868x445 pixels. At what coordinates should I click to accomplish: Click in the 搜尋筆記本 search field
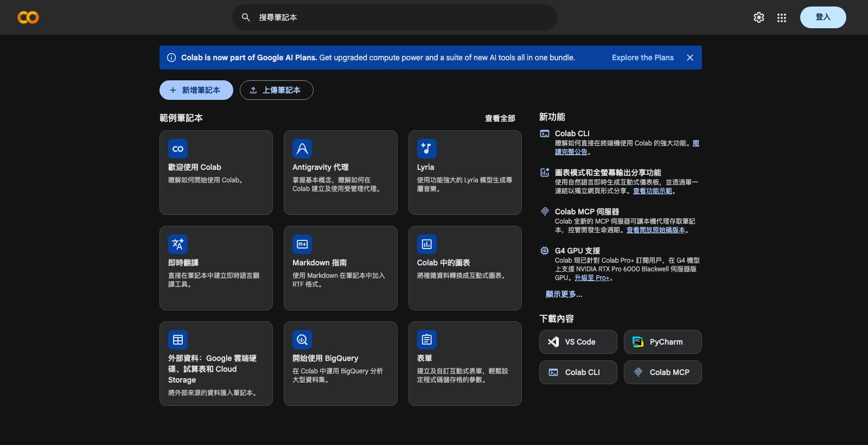(395, 17)
